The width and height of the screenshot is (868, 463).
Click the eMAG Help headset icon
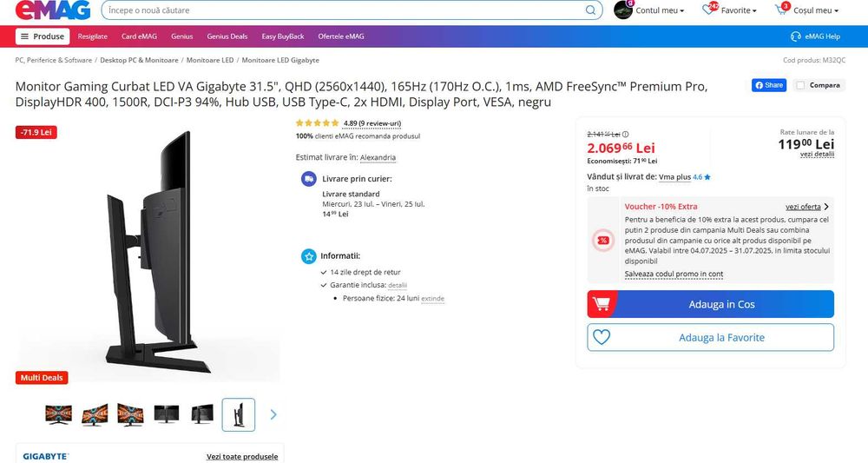point(795,36)
